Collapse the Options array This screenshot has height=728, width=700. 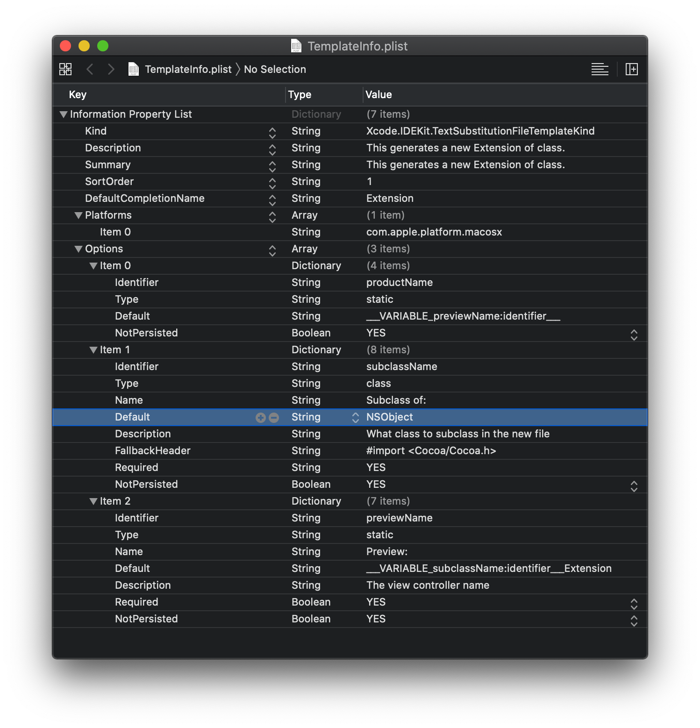[79, 249]
